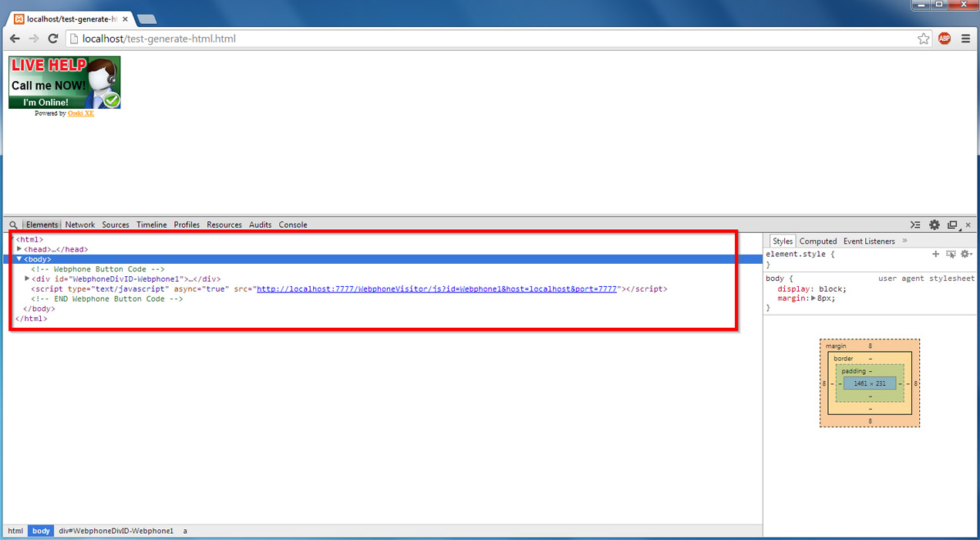Select the closing html tag row
980x540 pixels.
coord(32,319)
